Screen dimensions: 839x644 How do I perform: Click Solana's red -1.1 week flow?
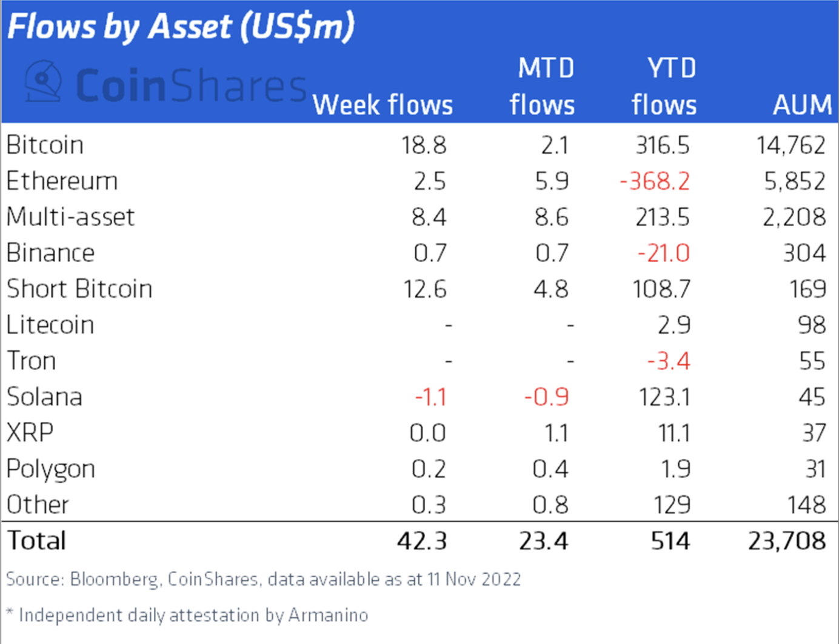pos(430,397)
